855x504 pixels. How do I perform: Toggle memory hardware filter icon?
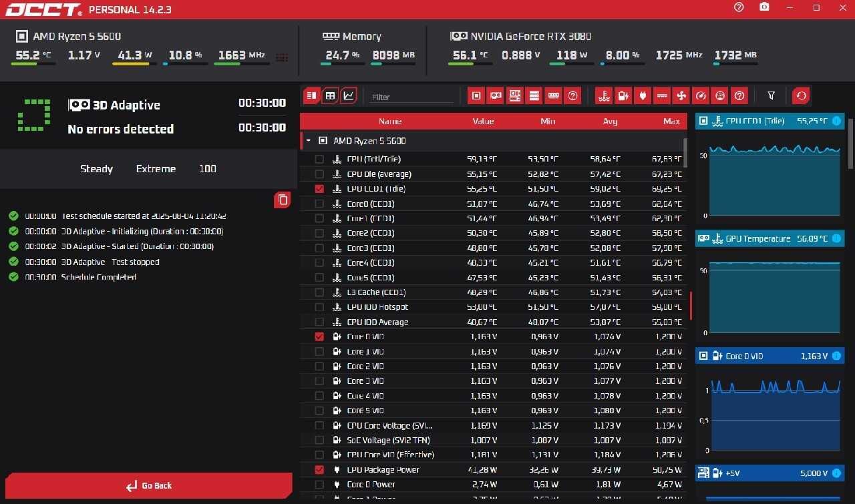click(x=554, y=96)
